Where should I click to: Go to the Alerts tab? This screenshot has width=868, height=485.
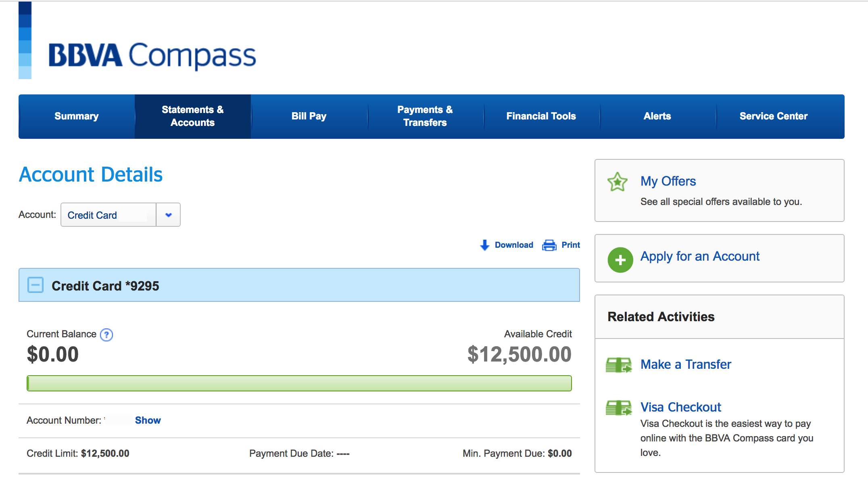(657, 116)
